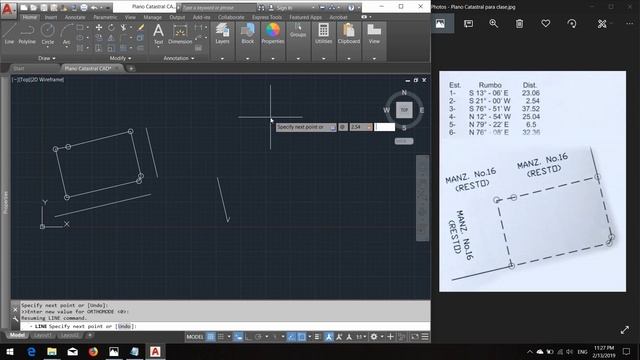Click the dynamic input angle field
640x360 pixels.
pos(384,127)
